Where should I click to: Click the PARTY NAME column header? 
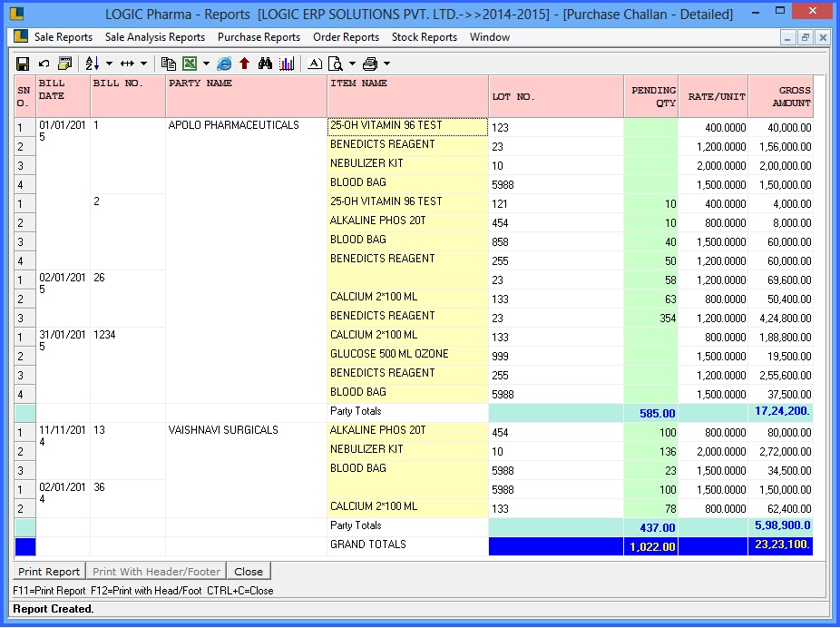coord(200,83)
